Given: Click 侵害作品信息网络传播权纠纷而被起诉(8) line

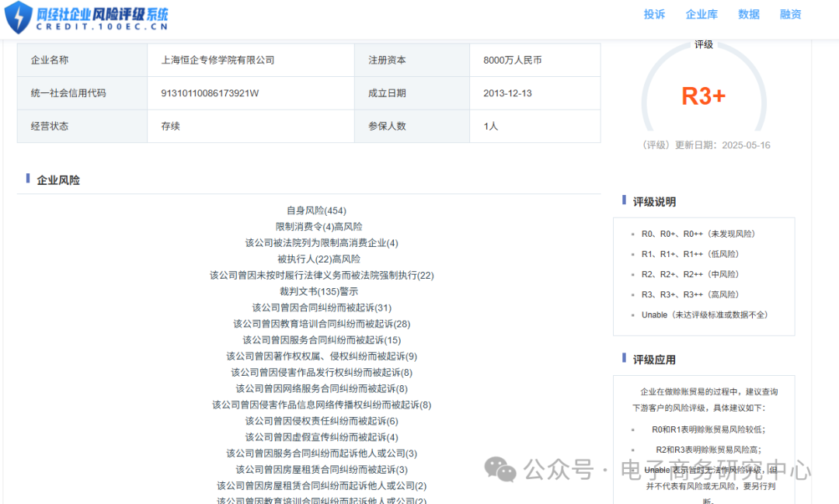Looking at the screenshot, I should 322,405.
